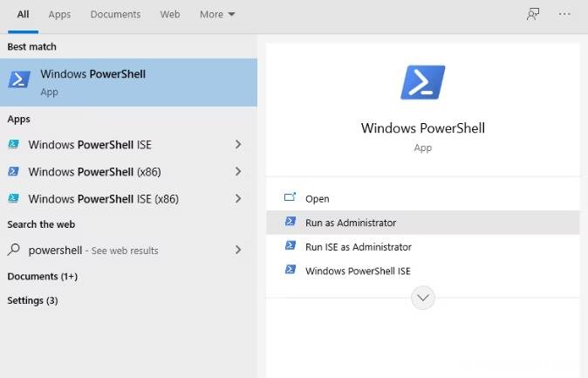Select the Windows PowerShell best match

[128, 82]
